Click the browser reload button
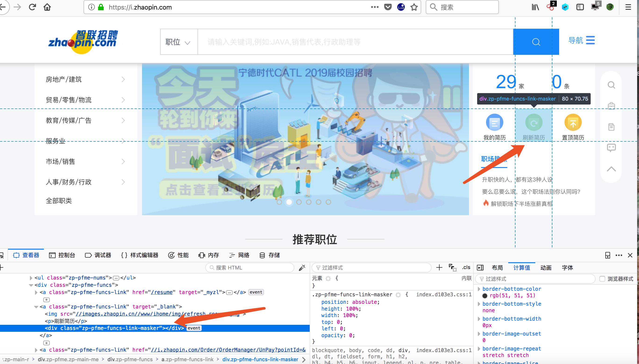 click(x=32, y=7)
